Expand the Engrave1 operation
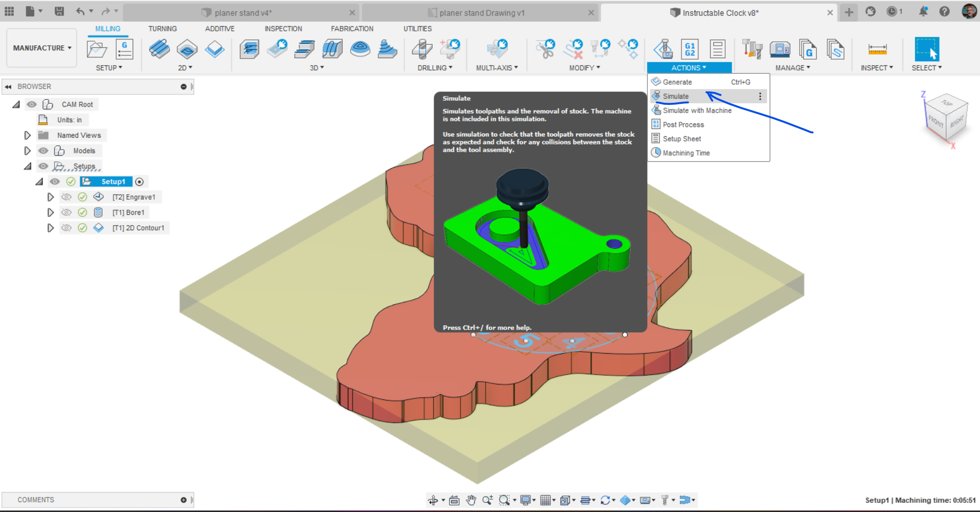This screenshot has height=512, width=980. (x=50, y=197)
